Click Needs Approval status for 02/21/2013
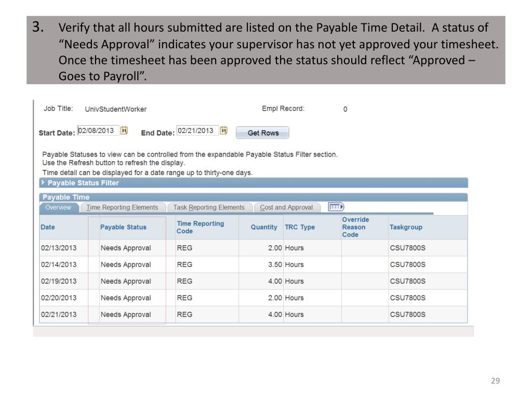 click(x=126, y=314)
